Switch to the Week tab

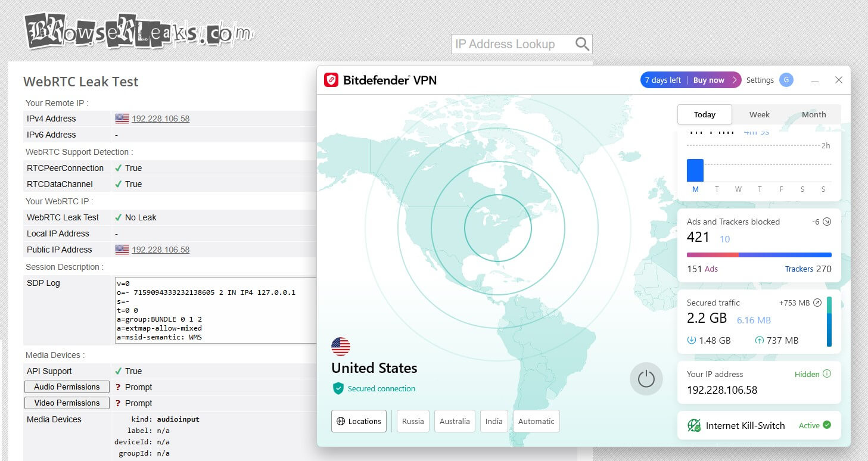point(759,114)
